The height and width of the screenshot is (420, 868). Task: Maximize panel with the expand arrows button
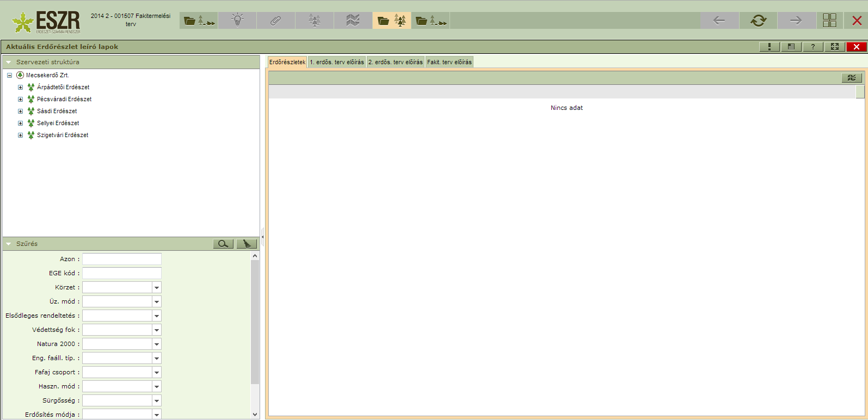(x=835, y=47)
